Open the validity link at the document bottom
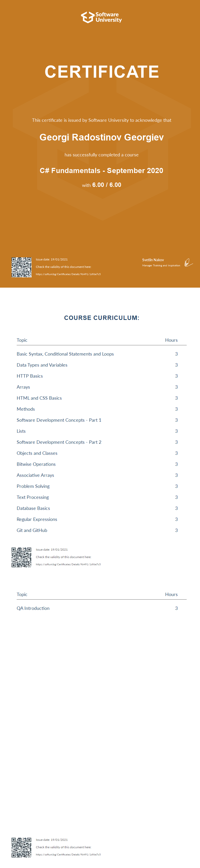Screen dimensions: 200x868 point(68,854)
